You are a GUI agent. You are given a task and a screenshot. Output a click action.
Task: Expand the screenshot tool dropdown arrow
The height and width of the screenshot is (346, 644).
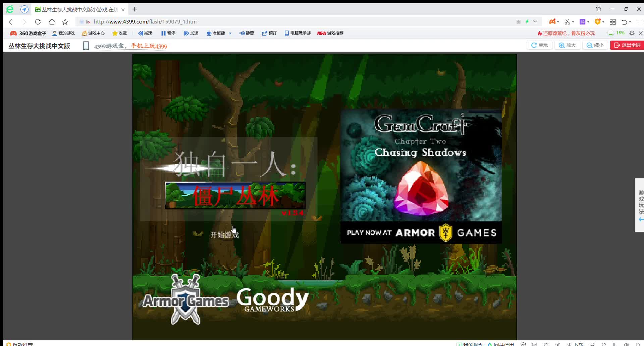point(573,22)
